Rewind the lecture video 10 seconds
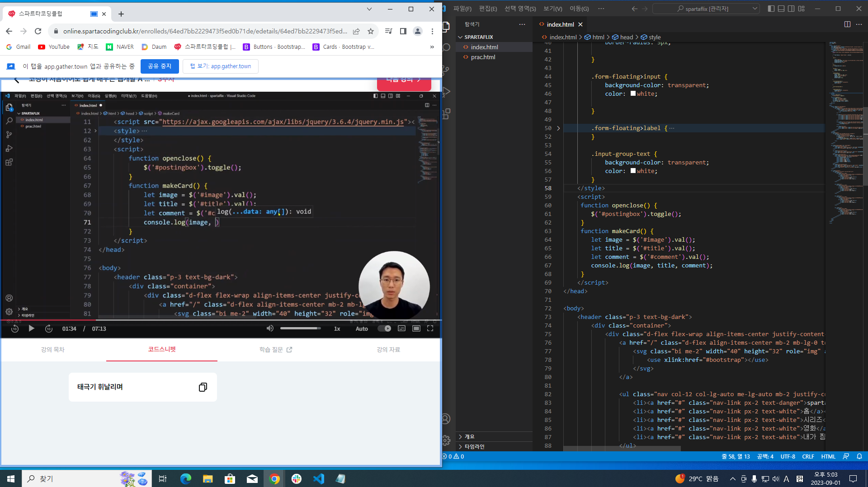Screen dimensions: 868x487 [x=15, y=328]
